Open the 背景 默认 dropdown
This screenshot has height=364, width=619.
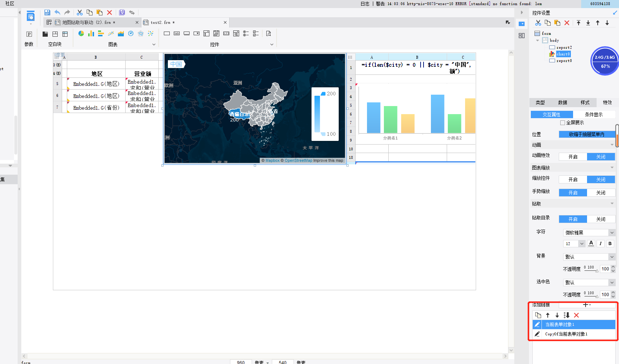589,257
